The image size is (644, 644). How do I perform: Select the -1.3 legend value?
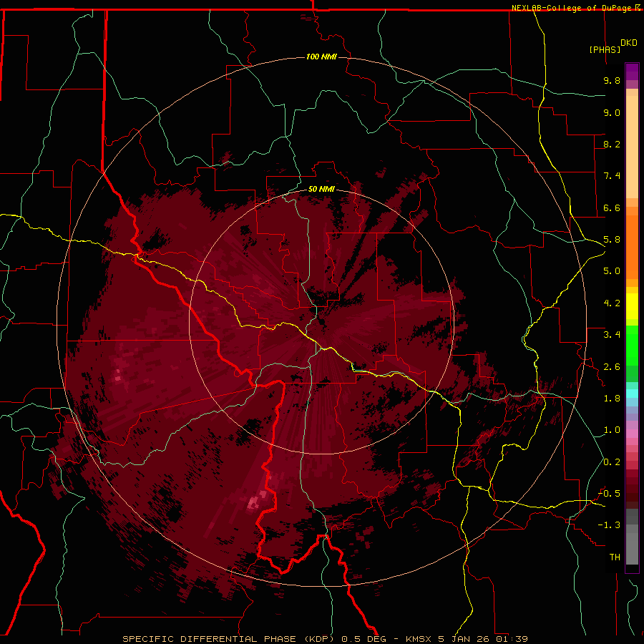pos(609,525)
